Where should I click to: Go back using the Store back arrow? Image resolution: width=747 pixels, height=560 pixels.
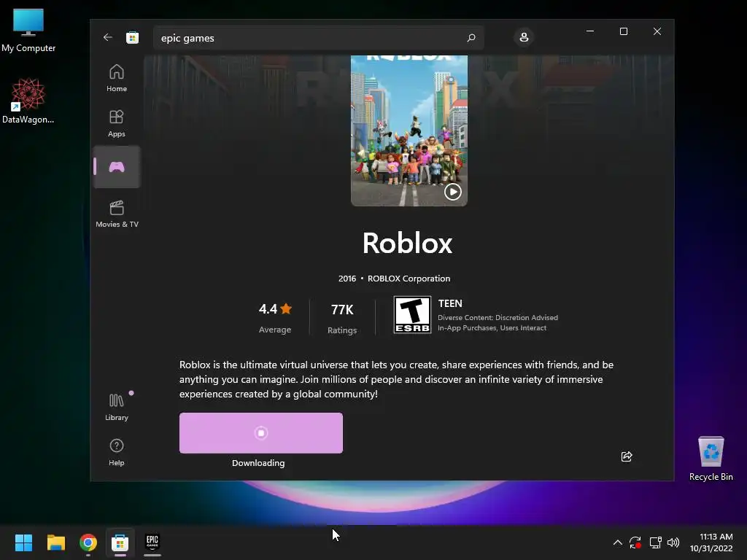(x=108, y=38)
